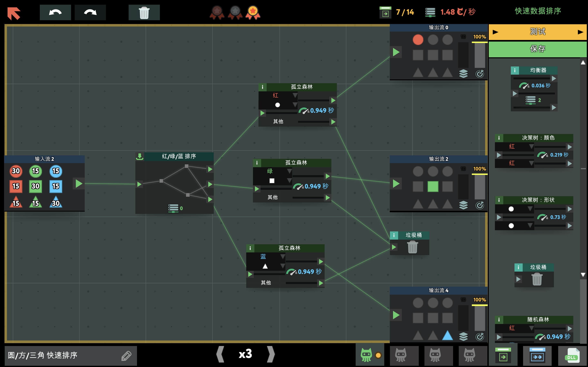Click the edit pencil beside 圆/方/三角 快速排序
Screen dimensions: 588x367
click(x=126, y=356)
